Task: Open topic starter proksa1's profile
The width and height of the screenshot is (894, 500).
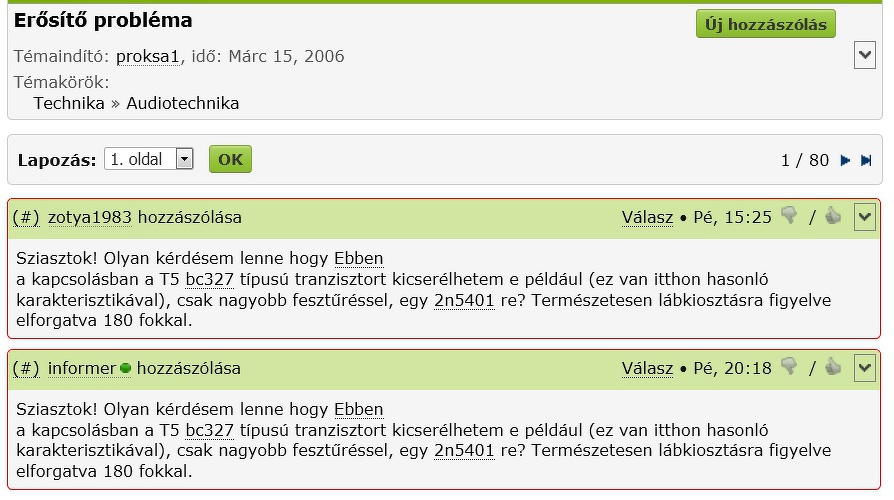Action: (x=147, y=56)
